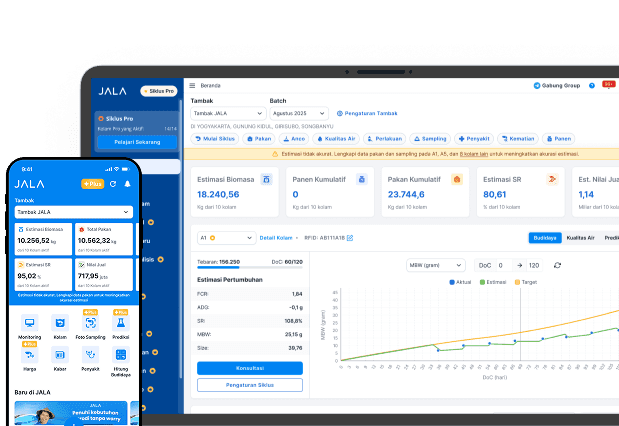Click the edit RFID pencil icon
Image resolution: width=619 pixels, height=426 pixels.
(350, 238)
